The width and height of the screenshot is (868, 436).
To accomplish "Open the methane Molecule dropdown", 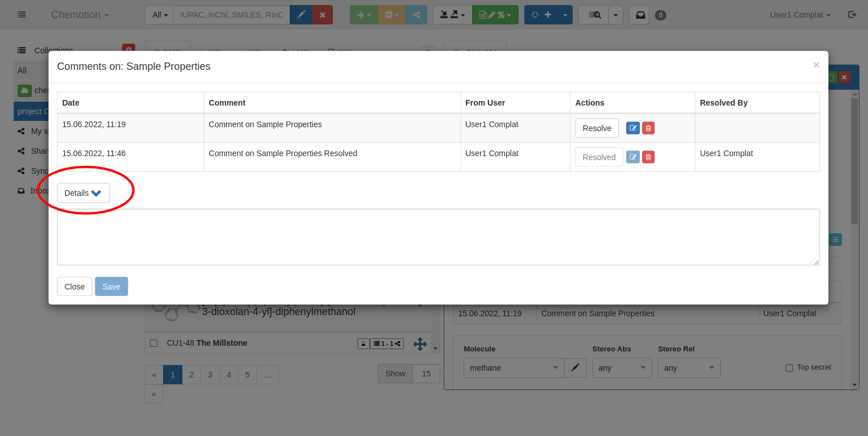I will tap(514, 368).
